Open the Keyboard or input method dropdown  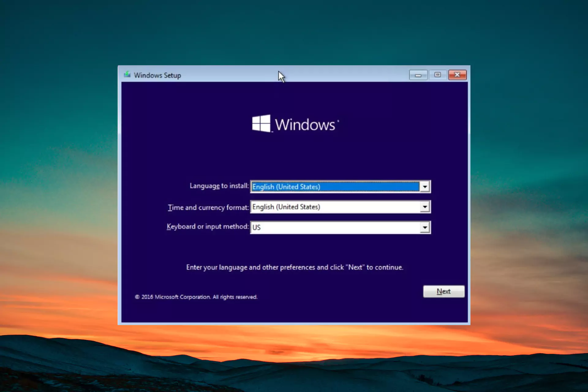[425, 227]
